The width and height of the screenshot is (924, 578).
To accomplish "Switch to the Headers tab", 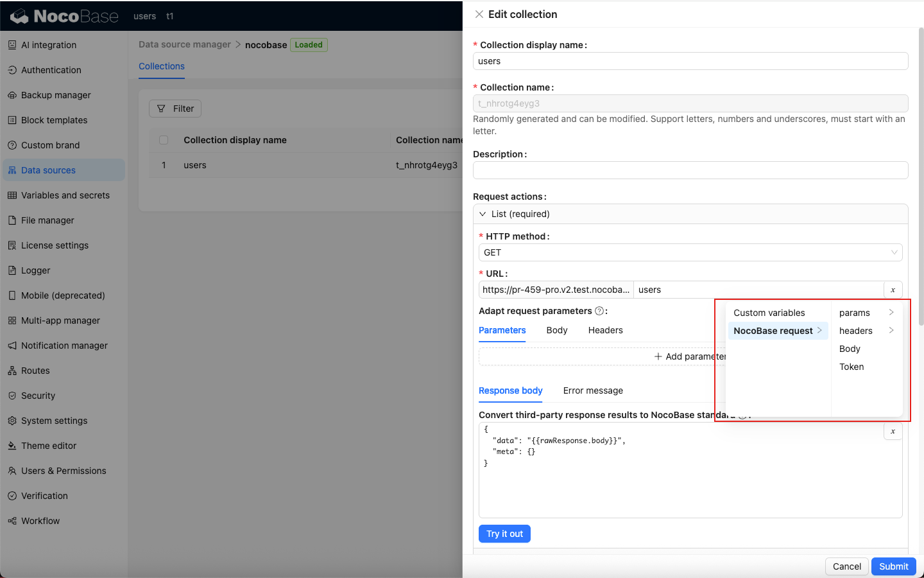I will [605, 330].
